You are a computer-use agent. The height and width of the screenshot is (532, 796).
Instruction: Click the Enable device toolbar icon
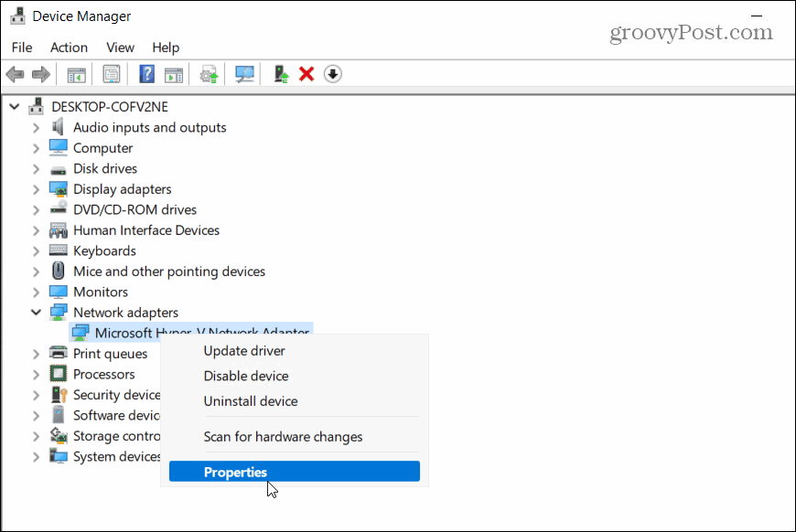281,75
